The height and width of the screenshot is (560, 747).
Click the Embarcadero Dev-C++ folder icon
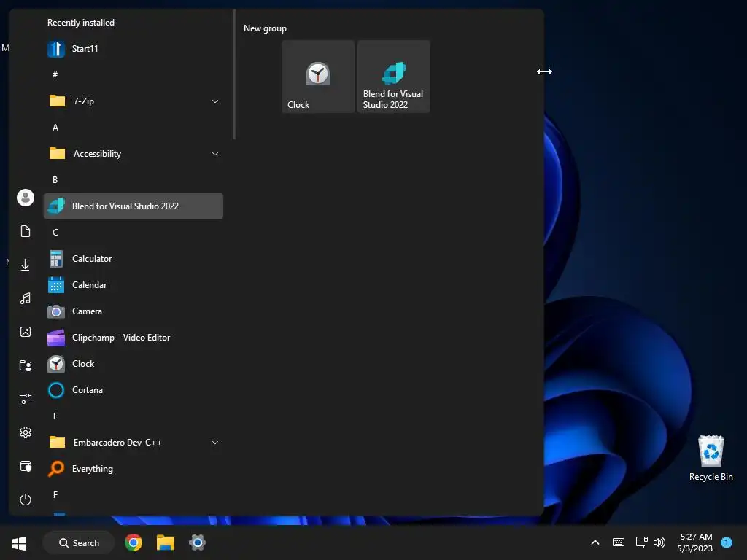pyautogui.click(x=57, y=443)
